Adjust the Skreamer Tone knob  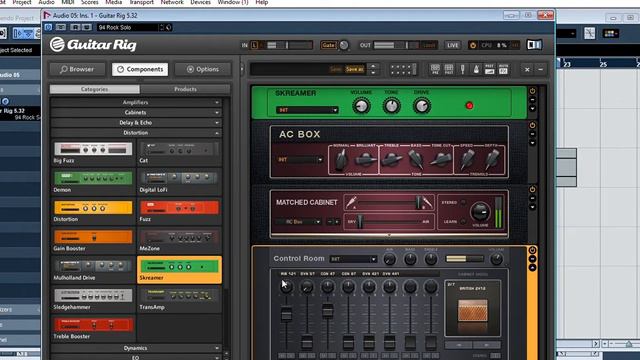click(391, 106)
